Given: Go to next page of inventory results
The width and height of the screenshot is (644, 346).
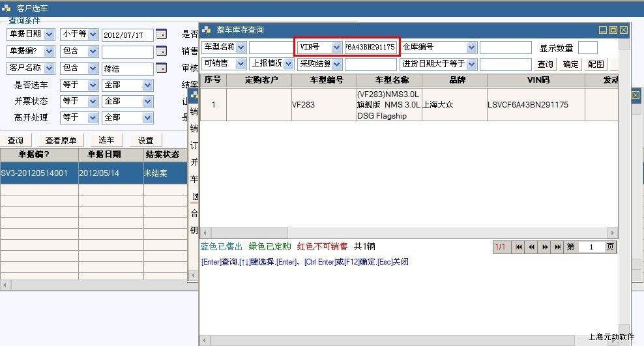Looking at the screenshot, I should click(x=545, y=247).
